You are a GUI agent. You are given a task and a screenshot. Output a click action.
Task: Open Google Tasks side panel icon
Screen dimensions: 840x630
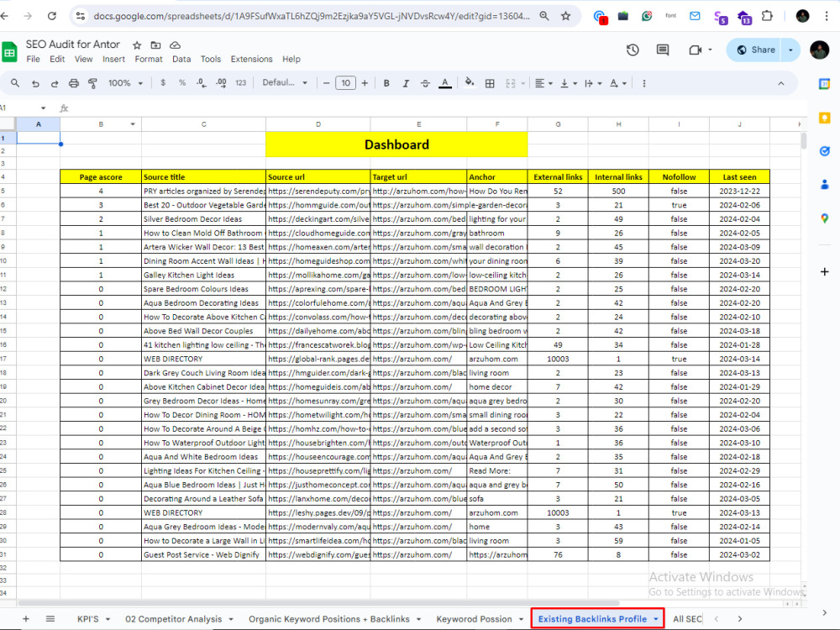tap(825, 151)
